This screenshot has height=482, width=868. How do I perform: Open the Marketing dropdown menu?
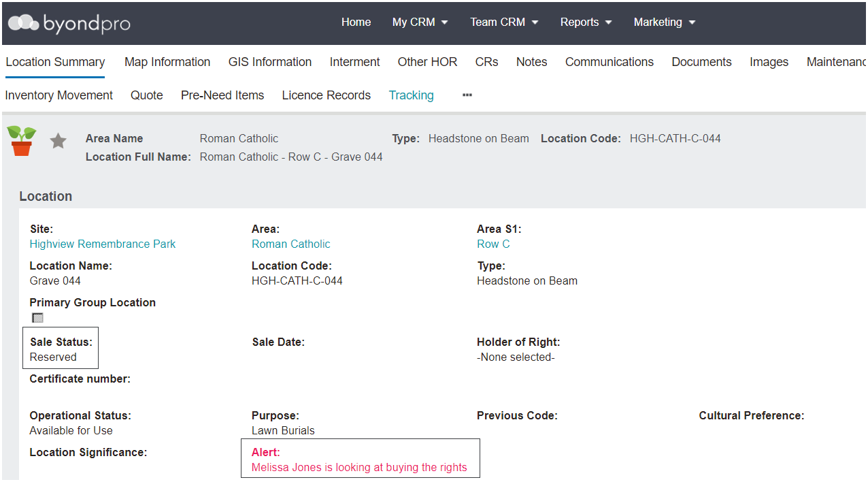tap(665, 22)
